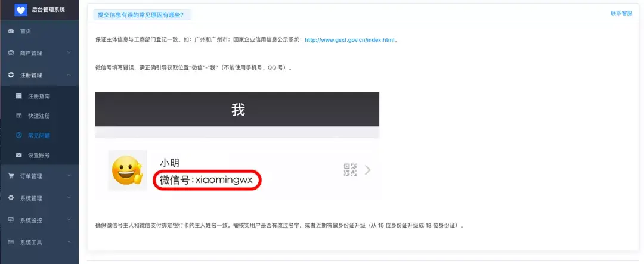Image resolution: width=644 pixels, height=264 pixels.
Task: Click the 系统监控 monitor icon
Action: point(11,220)
